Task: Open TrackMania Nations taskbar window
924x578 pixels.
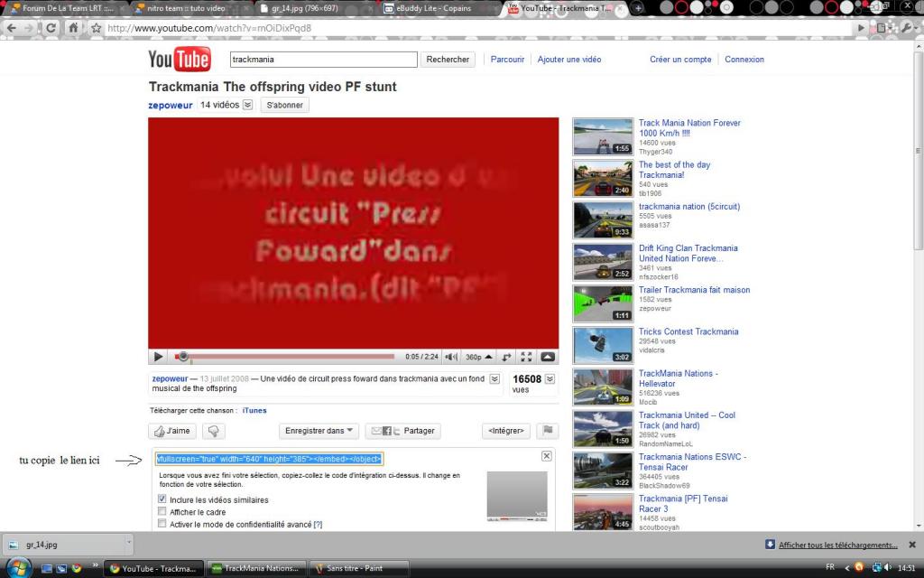Action: 256,569
